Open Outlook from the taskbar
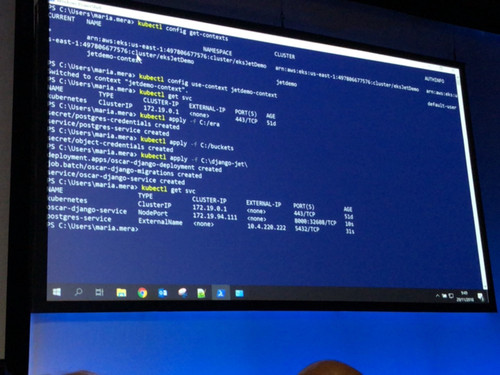The height and width of the screenshot is (375, 500). tap(163, 293)
